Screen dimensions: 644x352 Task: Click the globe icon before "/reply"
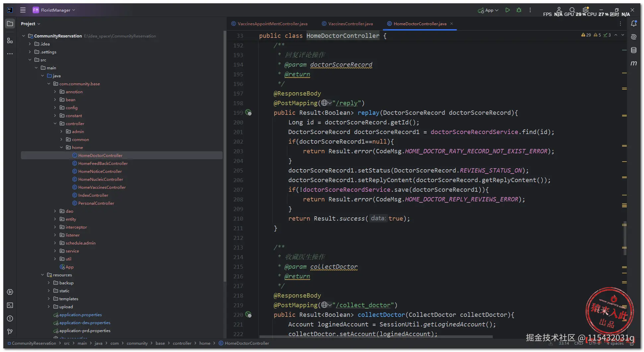click(324, 103)
